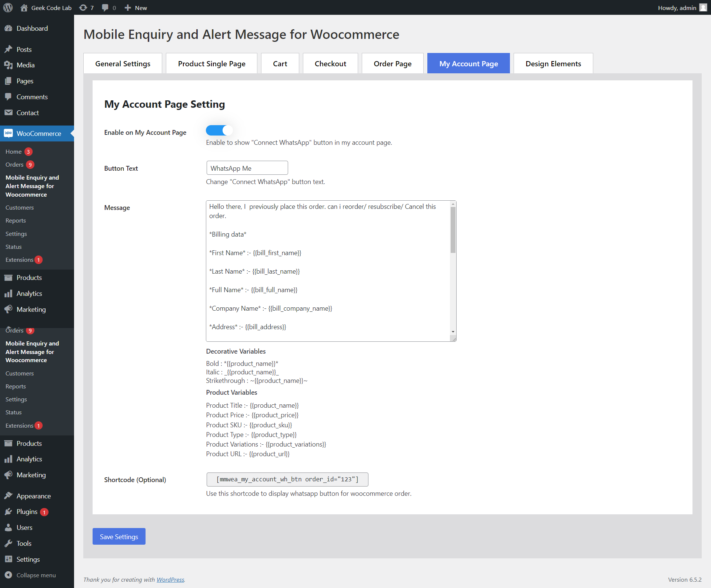Open the Media library icon
This screenshot has width=711, height=588.
9,65
